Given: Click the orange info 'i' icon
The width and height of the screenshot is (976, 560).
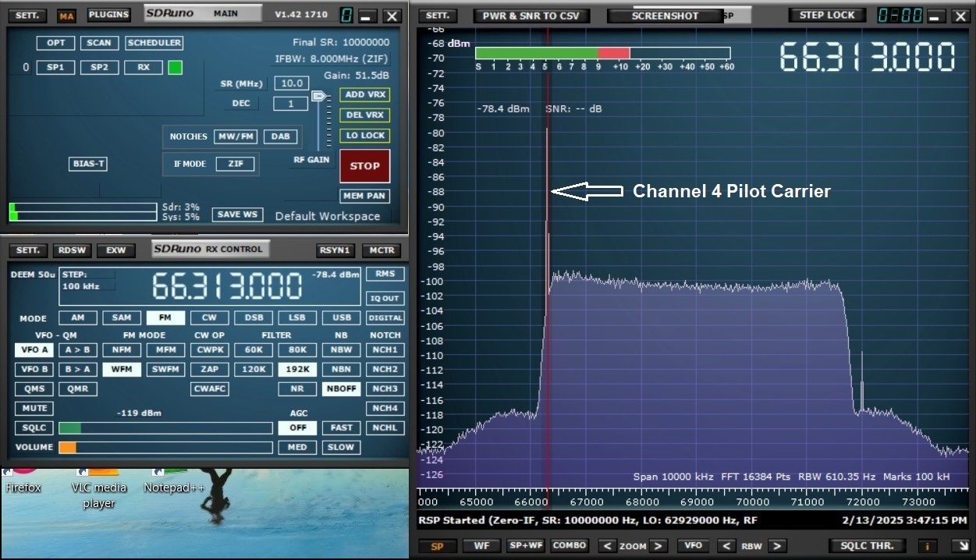Looking at the screenshot, I should pos(928,546).
